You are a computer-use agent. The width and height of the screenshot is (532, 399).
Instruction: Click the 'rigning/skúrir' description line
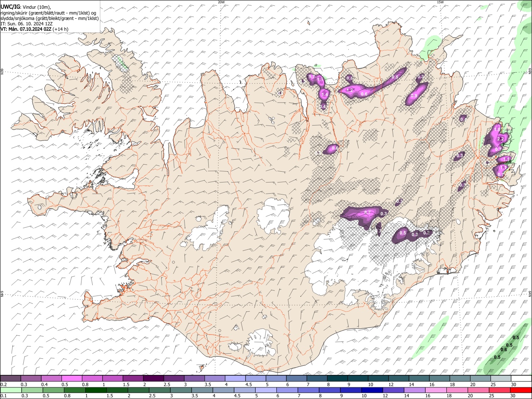49,12
